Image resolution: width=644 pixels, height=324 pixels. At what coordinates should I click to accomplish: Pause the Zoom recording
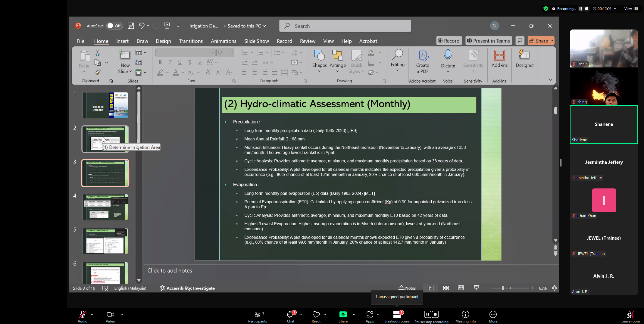[x=427, y=314]
